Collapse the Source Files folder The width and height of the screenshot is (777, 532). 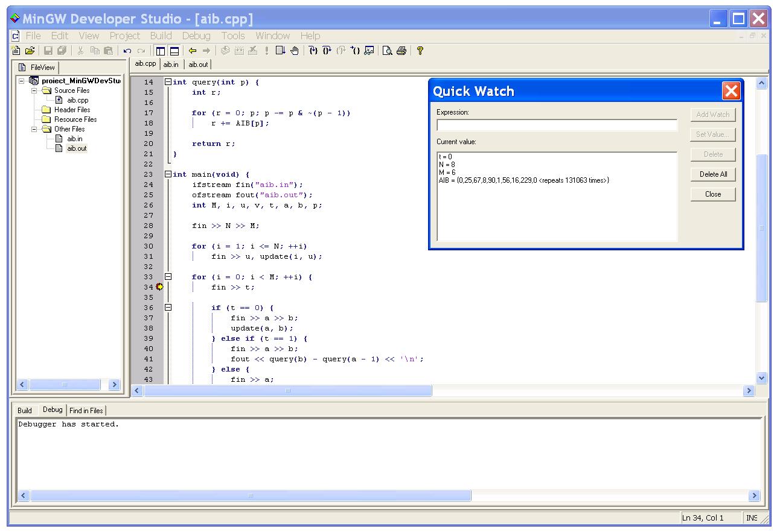coord(34,90)
